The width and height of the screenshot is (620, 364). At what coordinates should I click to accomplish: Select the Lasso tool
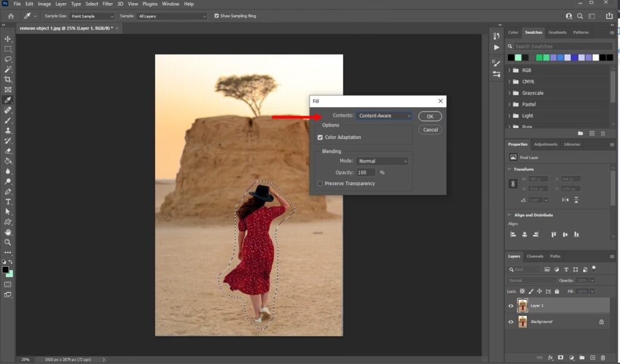pyautogui.click(x=8, y=59)
